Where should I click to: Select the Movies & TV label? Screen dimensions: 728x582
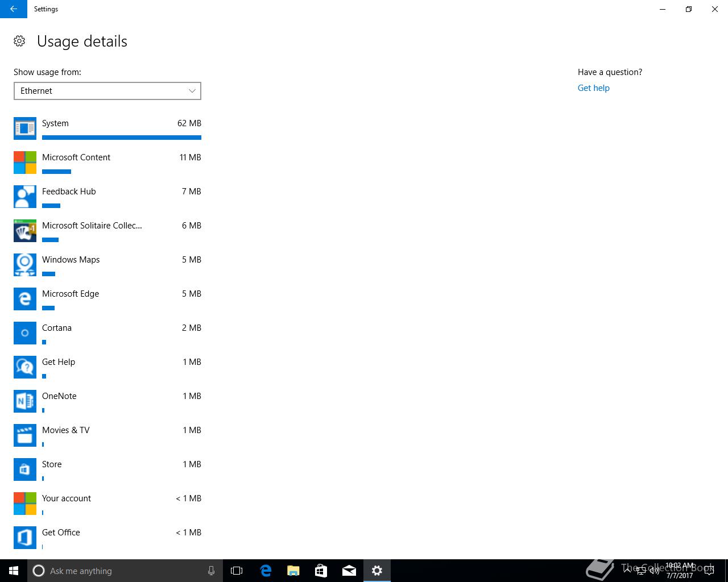[x=65, y=430]
